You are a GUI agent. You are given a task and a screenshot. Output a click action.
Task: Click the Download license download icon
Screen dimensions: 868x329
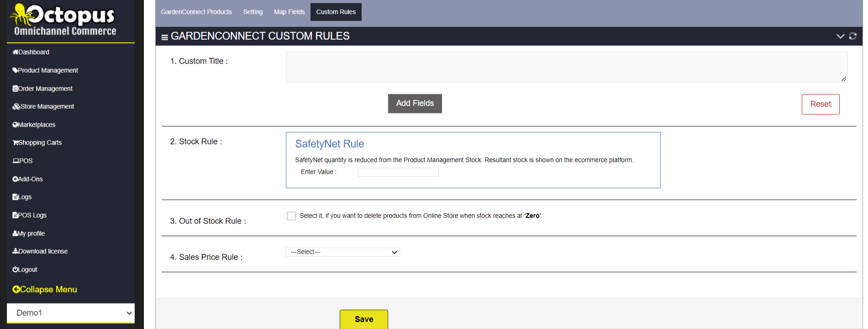click(16, 251)
